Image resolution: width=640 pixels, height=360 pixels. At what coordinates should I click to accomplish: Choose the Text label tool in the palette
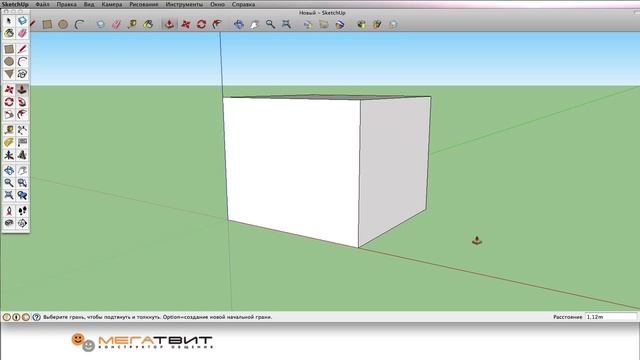coord(22,142)
